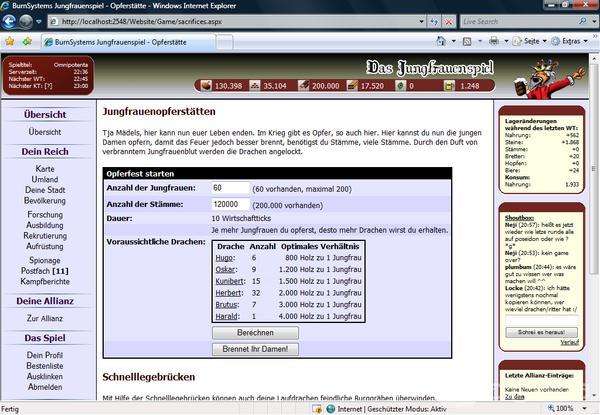Click the Berechnen button

tap(255, 333)
